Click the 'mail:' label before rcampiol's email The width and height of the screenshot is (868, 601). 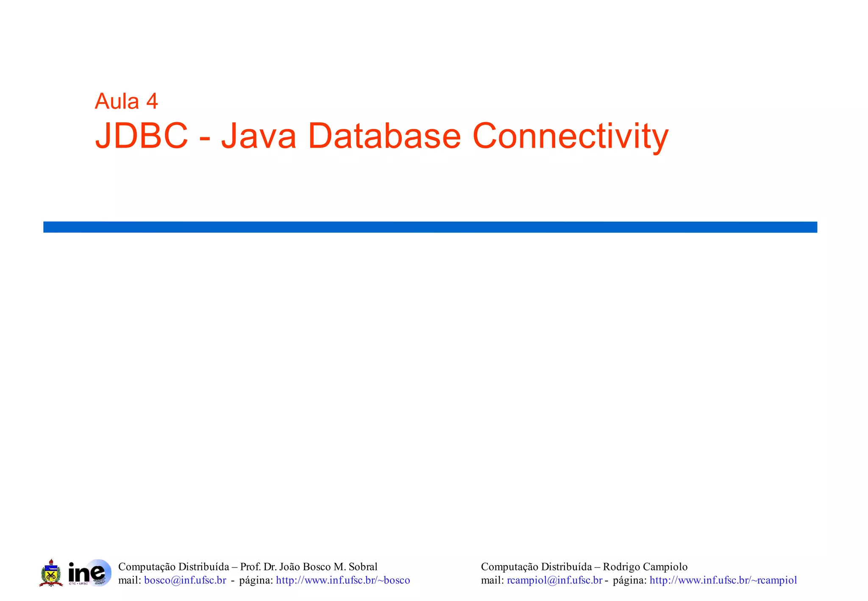[492, 580]
